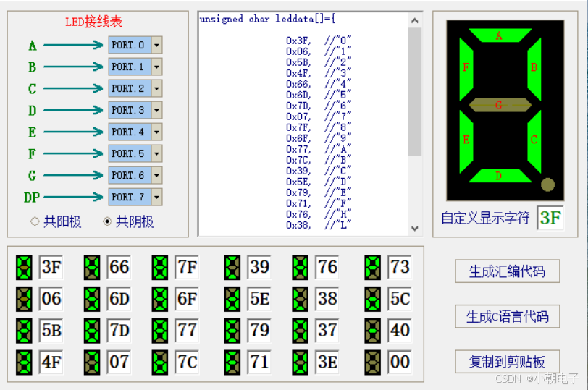This screenshot has width=588, height=390.
Task: Toggle the decimal point dot on display
Action: [547, 185]
